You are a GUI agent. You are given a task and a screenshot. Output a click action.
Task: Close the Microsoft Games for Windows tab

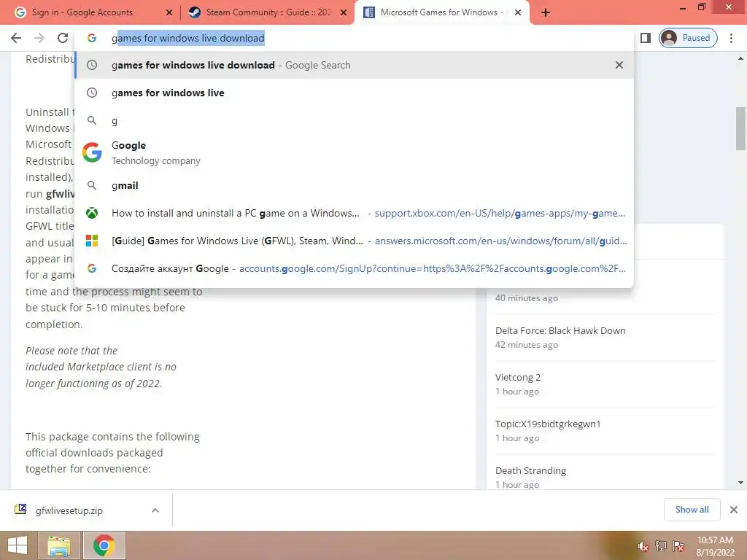[x=518, y=13]
